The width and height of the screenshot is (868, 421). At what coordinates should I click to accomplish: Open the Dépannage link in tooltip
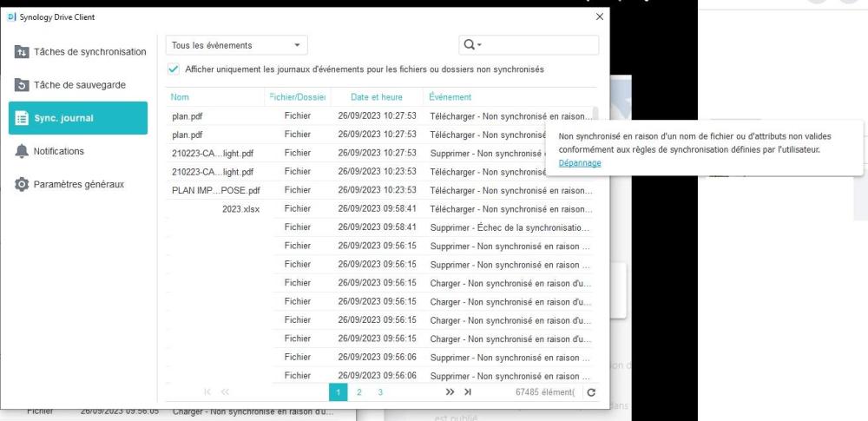point(580,163)
